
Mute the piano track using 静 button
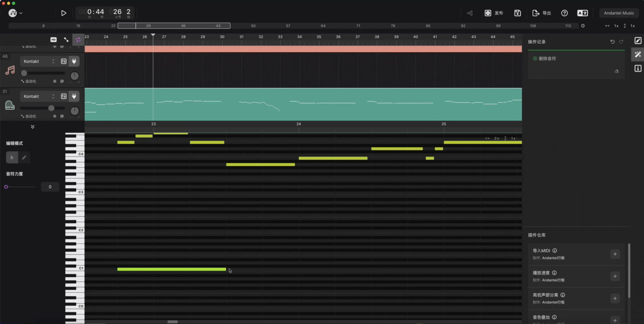coord(62,115)
